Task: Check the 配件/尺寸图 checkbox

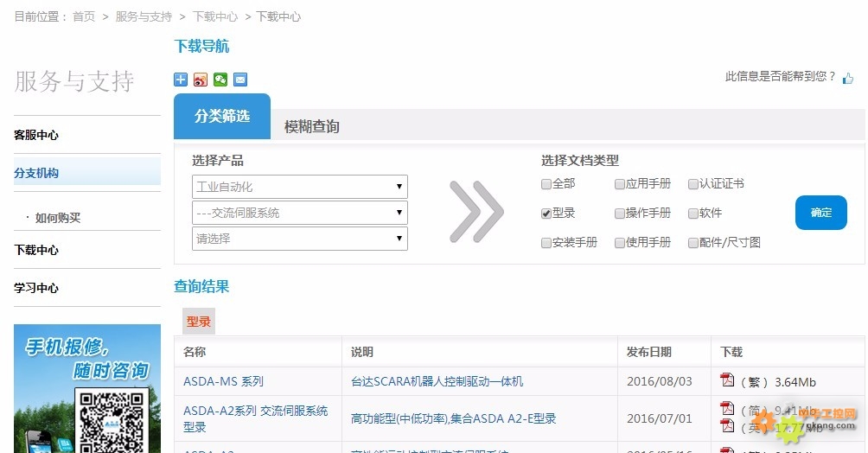Action: 692,243
